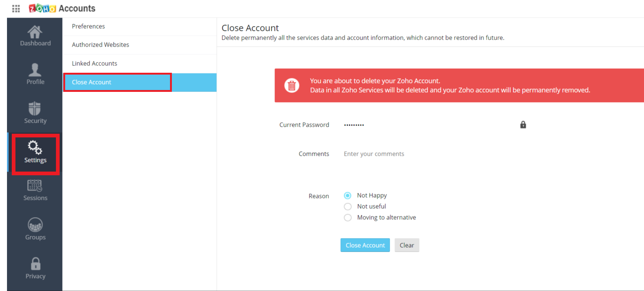Click the lock icon beside password field

(523, 125)
